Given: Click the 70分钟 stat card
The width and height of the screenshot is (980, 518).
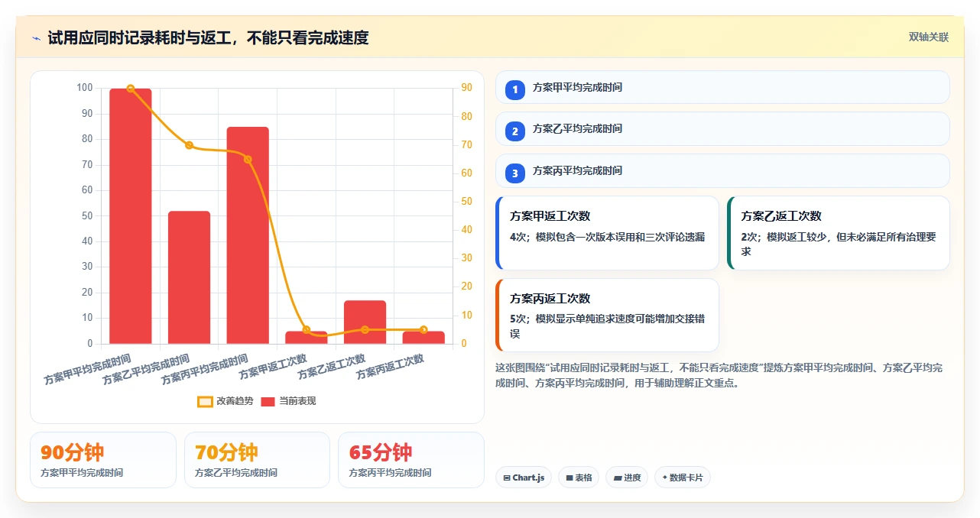Looking at the screenshot, I should coord(257,460).
